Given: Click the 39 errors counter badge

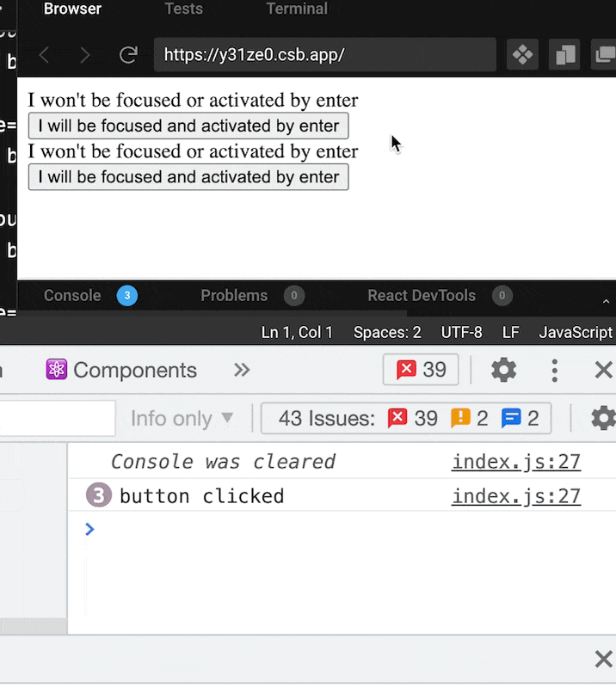Looking at the screenshot, I should [421, 370].
